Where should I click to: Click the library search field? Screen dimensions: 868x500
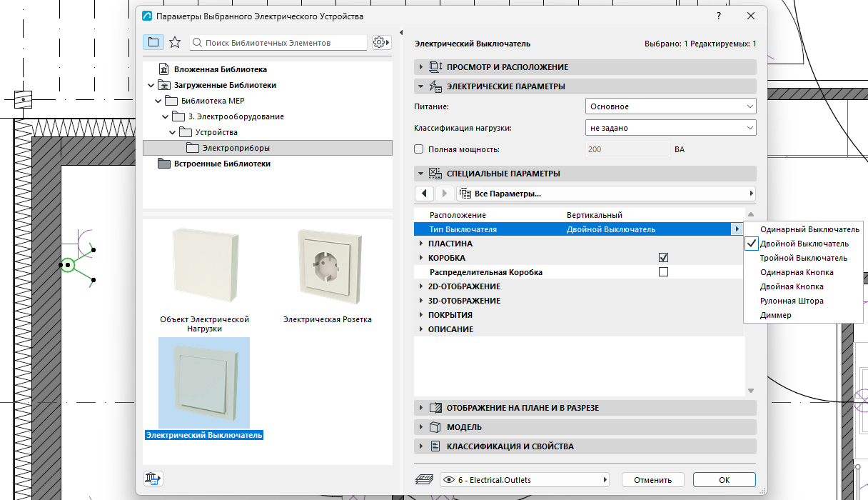(279, 43)
